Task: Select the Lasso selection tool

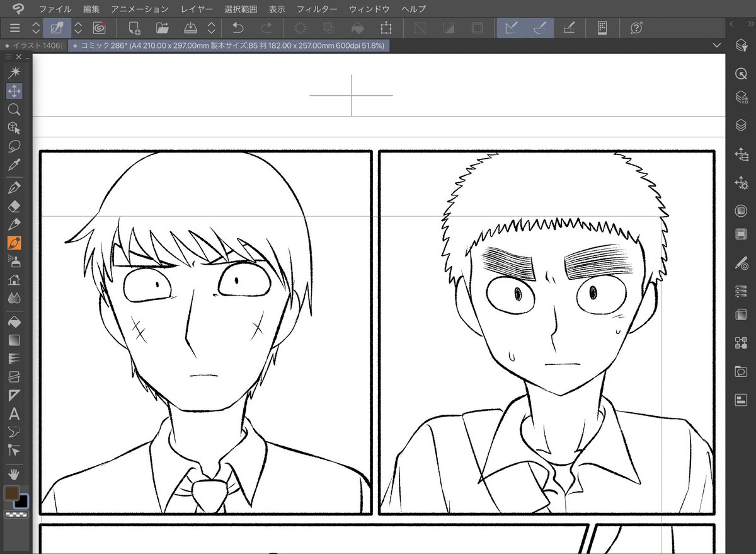Action: (x=14, y=146)
